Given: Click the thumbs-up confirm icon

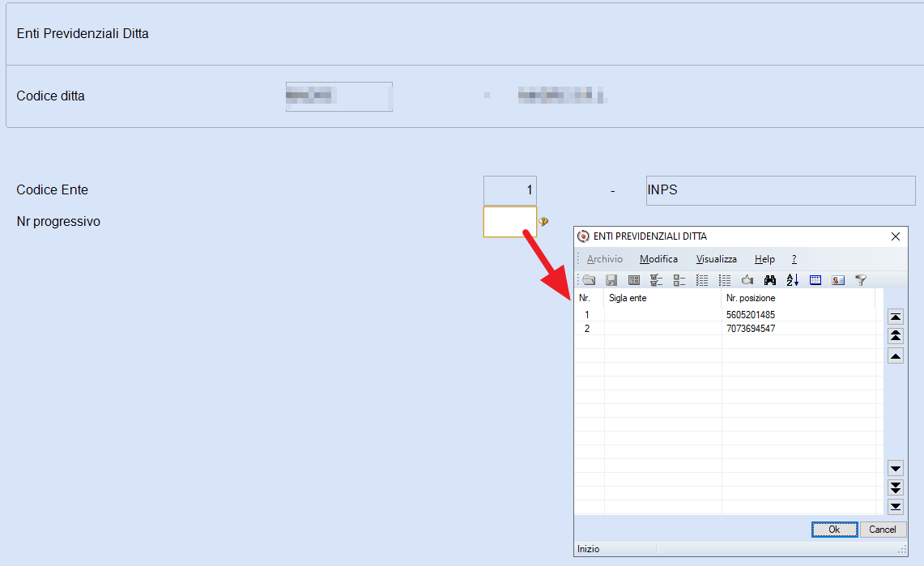Looking at the screenshot, I should (x=747, y=280).
